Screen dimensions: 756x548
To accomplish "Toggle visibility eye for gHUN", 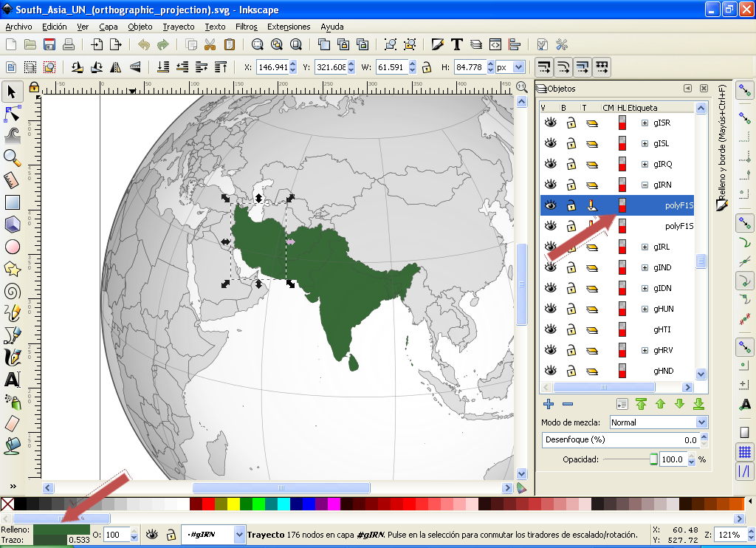I will tap(550, 309).
